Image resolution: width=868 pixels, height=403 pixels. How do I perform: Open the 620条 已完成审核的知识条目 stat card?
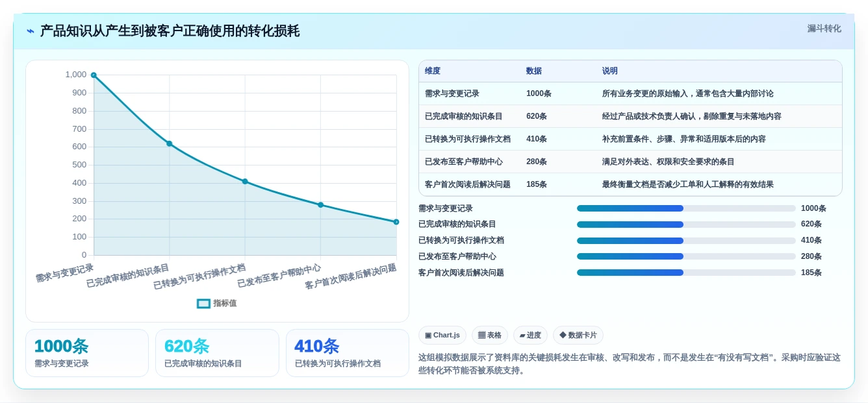pyautogui.click(x=217, y=353)
